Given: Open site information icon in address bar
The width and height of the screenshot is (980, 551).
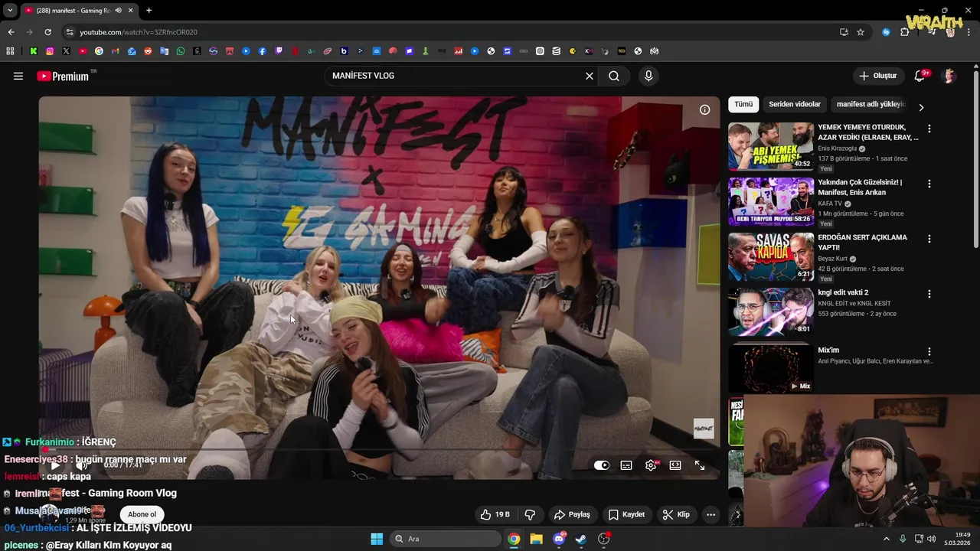Looking at the screenshot, I should (70, 32).
